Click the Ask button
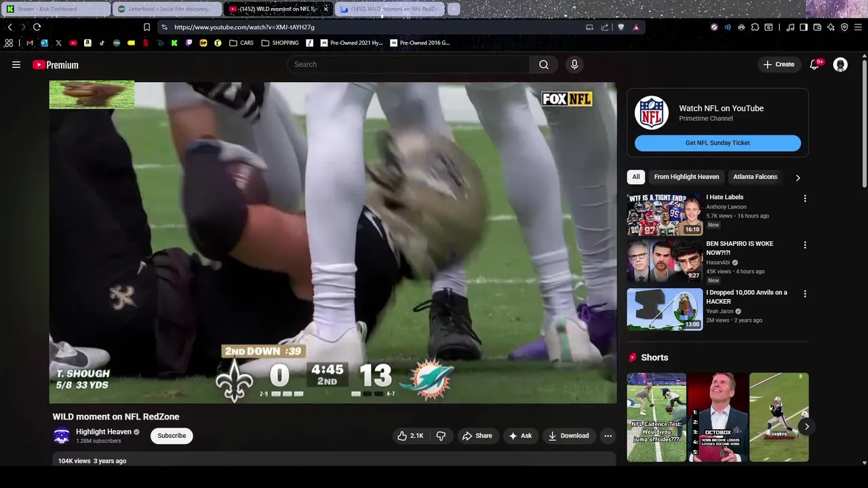Image resolution: width=868 pixels, height=488 pixels. [x=520, y=436]
